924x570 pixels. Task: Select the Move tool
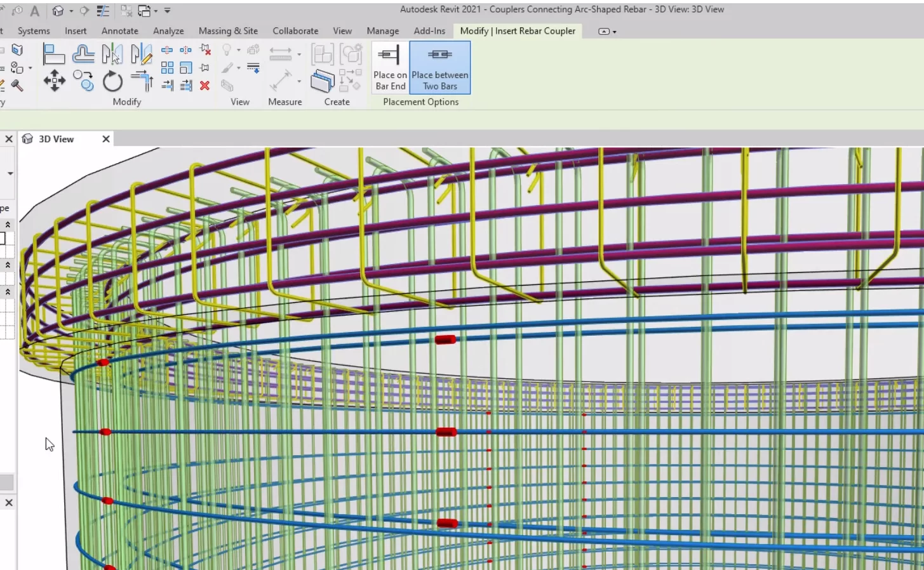[x=54, y=81]
